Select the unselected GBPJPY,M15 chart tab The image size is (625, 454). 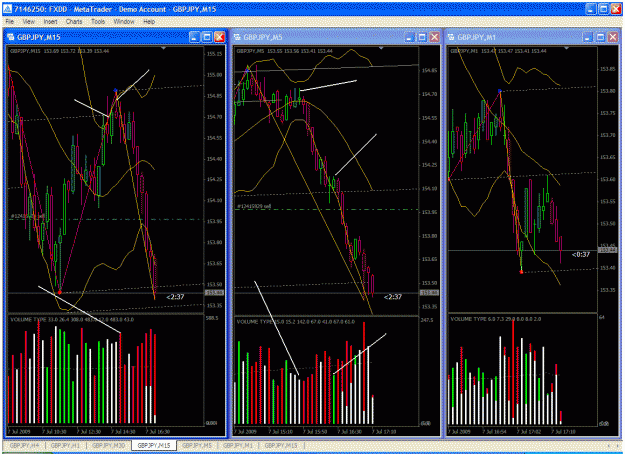click(281, 445)
